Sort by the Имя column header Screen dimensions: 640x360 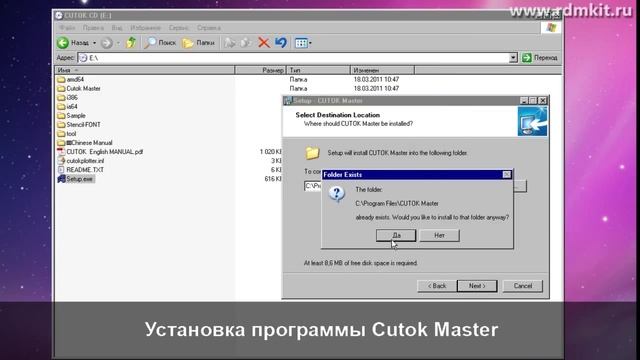click(x=145, y=70)
